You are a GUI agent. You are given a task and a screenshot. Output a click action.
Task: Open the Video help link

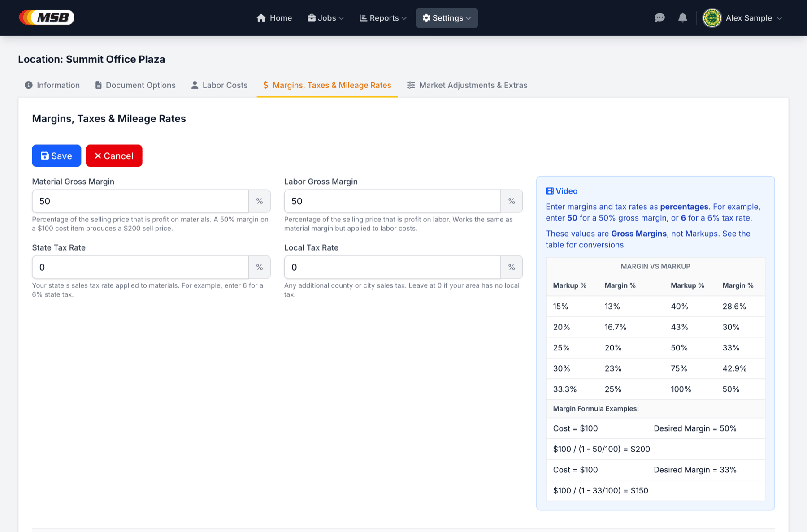562,191
